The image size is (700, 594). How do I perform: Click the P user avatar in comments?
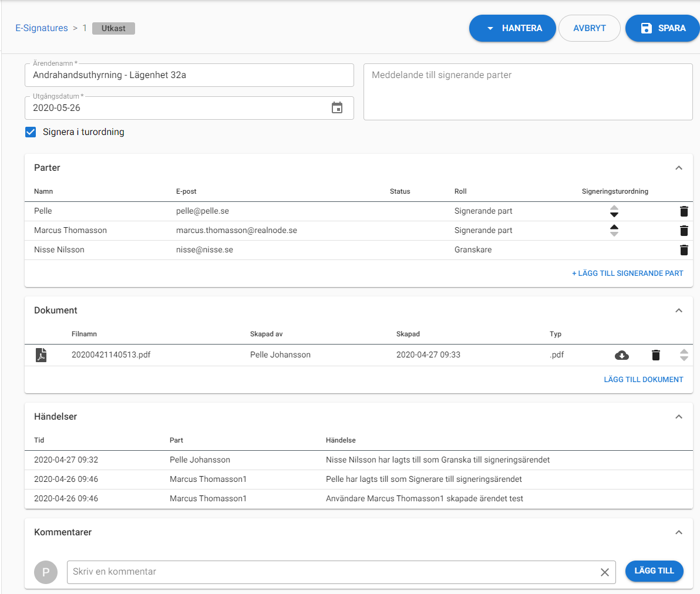tap(46, 572)
